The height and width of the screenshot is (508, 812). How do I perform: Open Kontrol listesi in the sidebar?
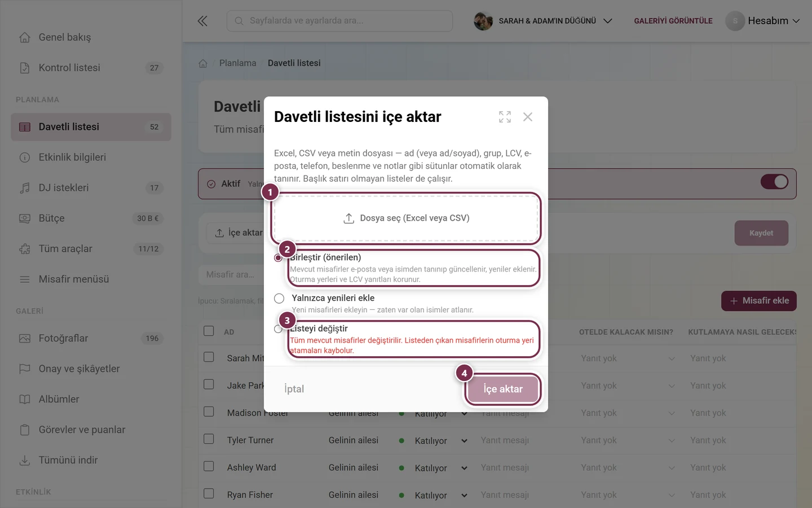[91, 68]
